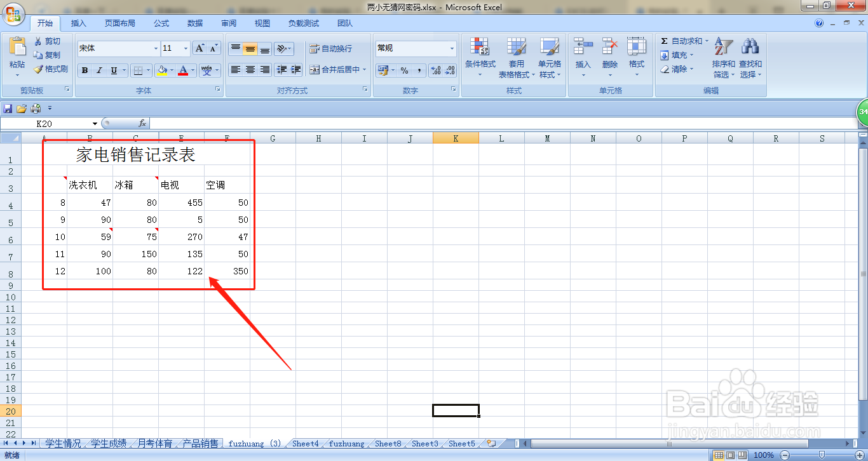The height and width of the screenshot is (461, 868).
Task: Click the Copy (复制) icon
Action: pyautogui.click(x=38, y=55)
